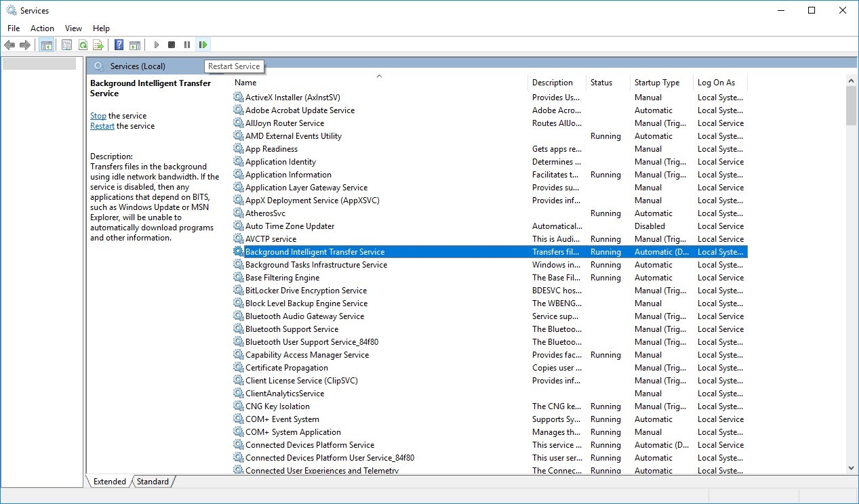Click the gear icon for Application Information
The height and width of the screenshot is (504, 859).
tap(238, 174)
